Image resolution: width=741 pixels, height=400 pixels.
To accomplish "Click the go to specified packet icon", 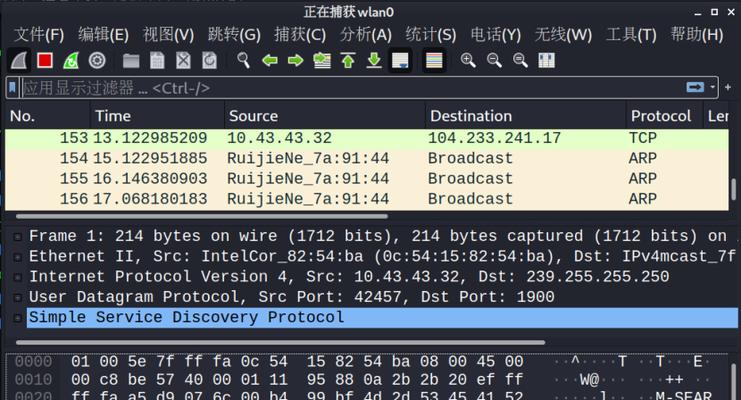I will (322, 61).
